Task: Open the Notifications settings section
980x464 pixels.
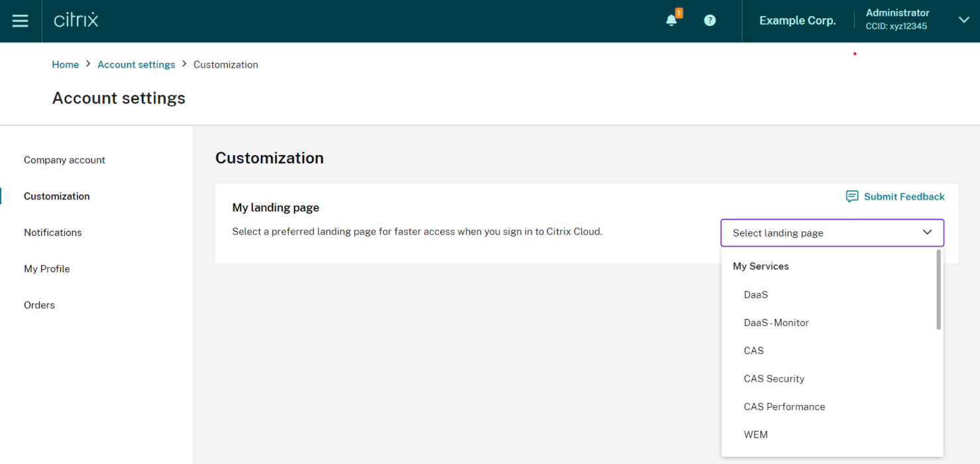Action: click(53, 233)
